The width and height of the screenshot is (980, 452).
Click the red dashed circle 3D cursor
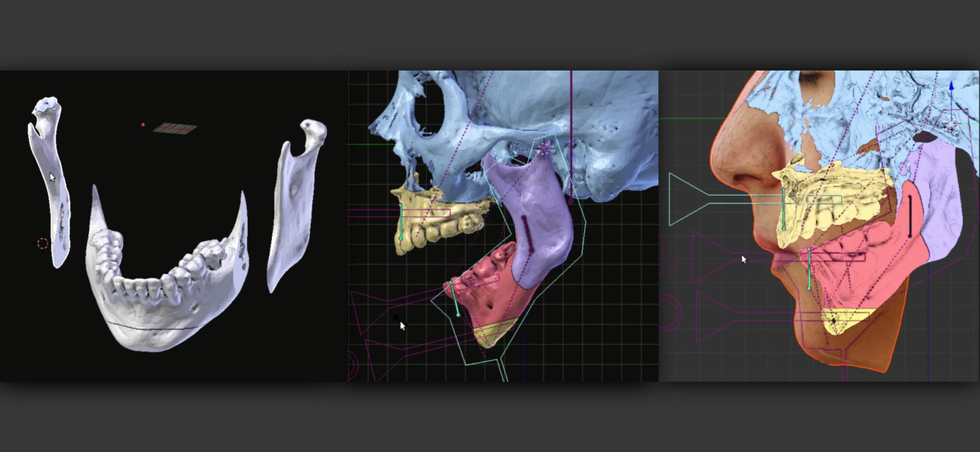(43, 243)
